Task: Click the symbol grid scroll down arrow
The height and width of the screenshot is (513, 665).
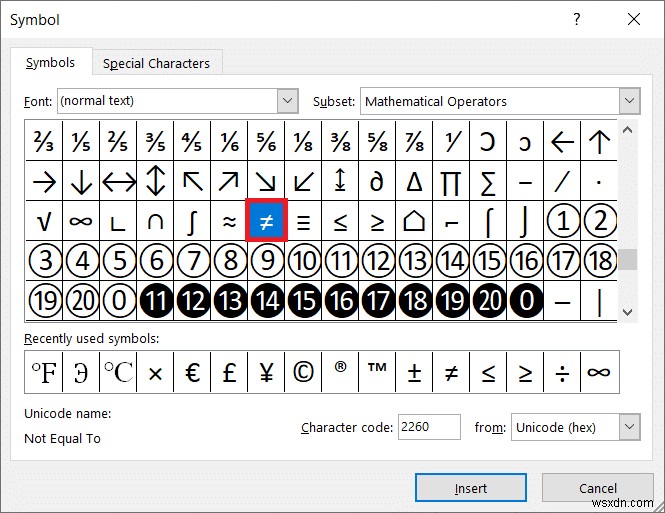Action: coord(628,312)
